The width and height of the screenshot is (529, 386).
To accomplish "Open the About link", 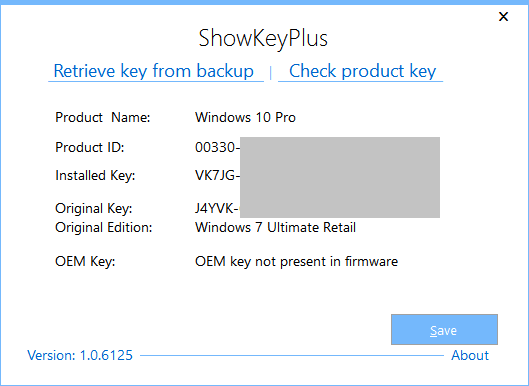I will click(x=470, y=355).
